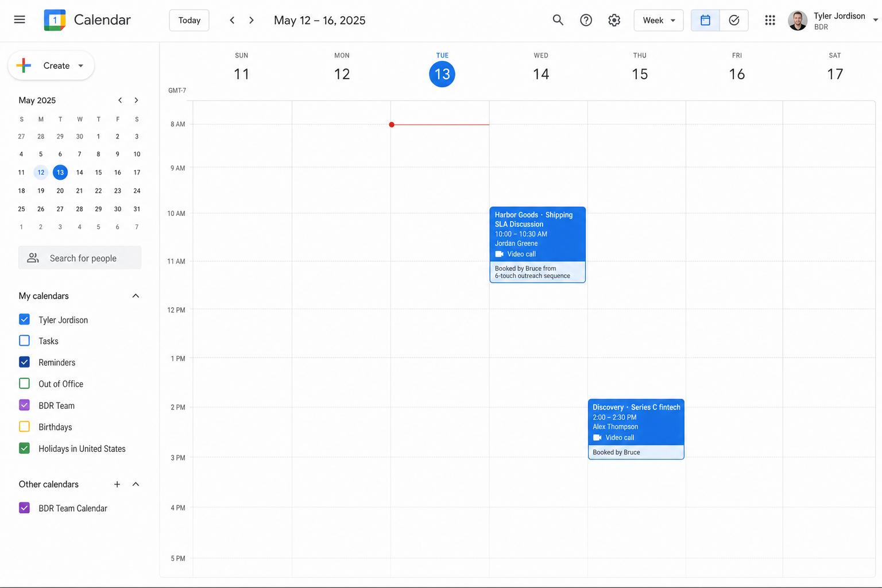The height and width of the screenshot is (588, 882).
Task: Collapse the Other calendars section
Action: pos(136,484)
